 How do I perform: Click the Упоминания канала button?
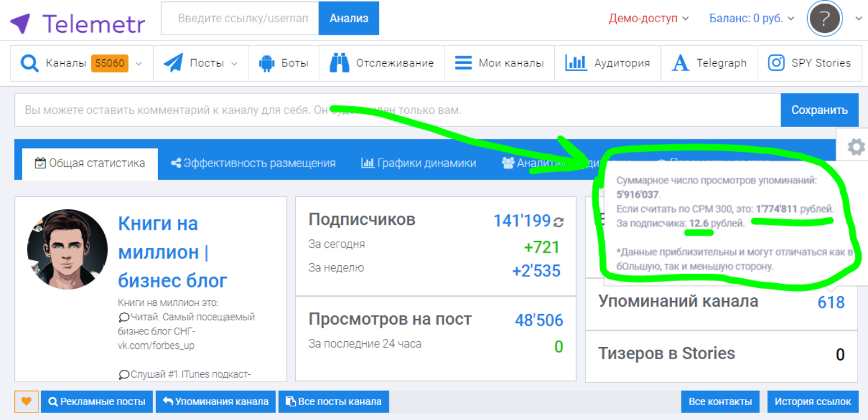(x=216, y=401)
